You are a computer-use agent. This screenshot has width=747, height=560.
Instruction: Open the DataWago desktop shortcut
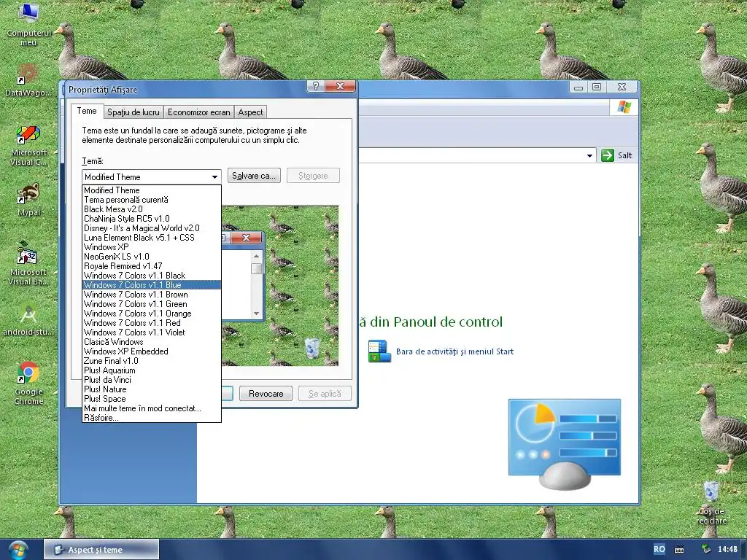pos(28,79)
